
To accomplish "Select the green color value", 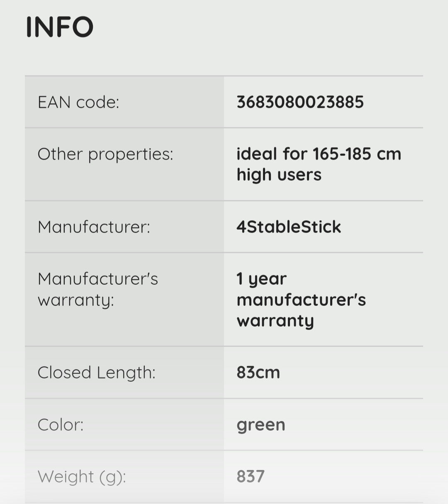I will 261,425.
